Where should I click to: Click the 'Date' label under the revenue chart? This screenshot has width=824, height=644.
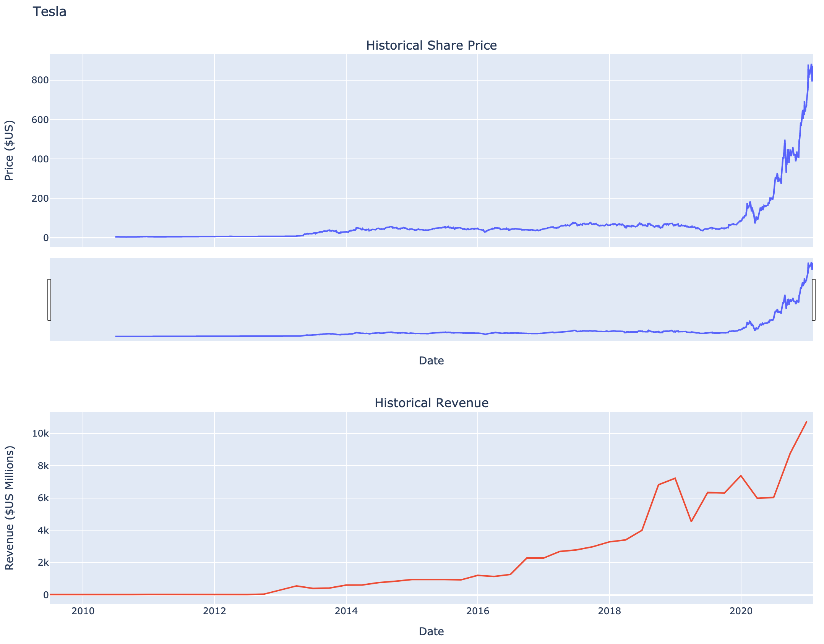pyautogui.click(x=431, y=631)
